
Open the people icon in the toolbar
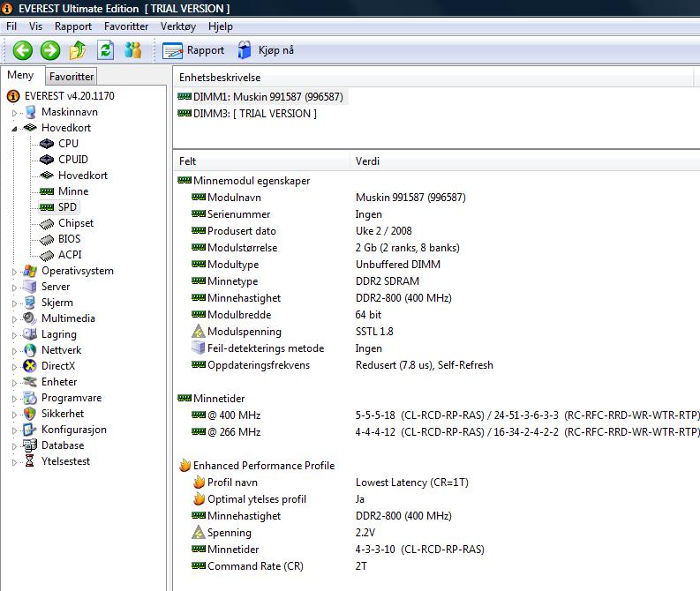[x=132, y=50]
